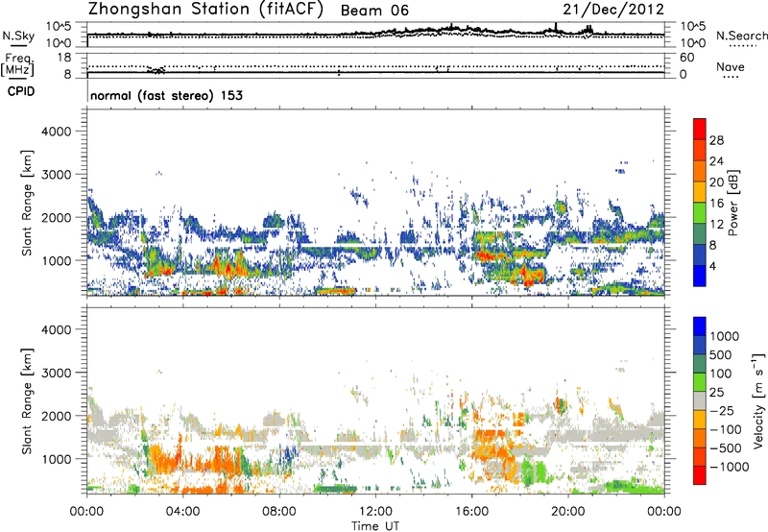Click the blue top segment of Velocity color bar

coord(700,326)
